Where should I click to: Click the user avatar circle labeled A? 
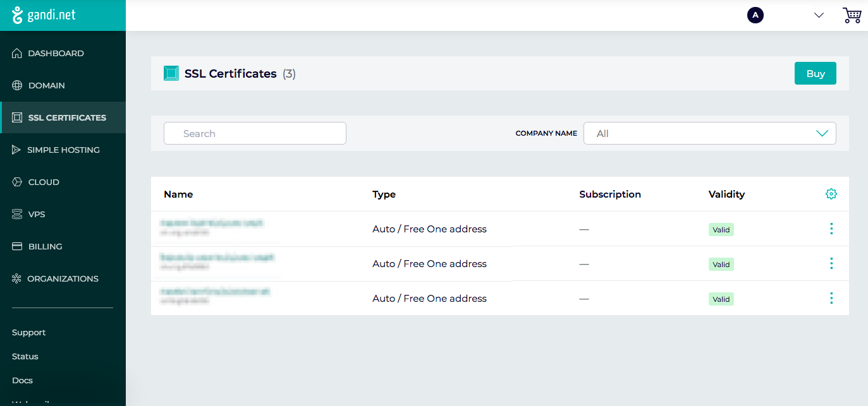[755, 15]
